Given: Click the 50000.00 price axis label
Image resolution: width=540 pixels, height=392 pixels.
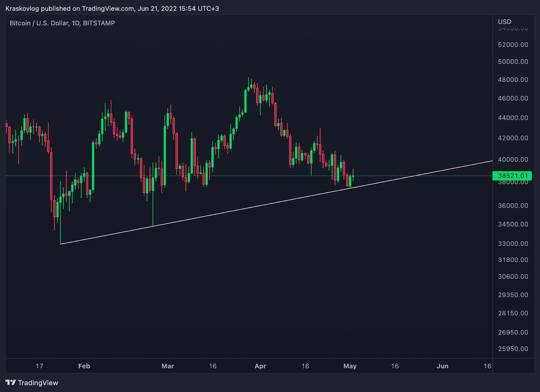Looking at the screenshot, I should pos(513,61).
